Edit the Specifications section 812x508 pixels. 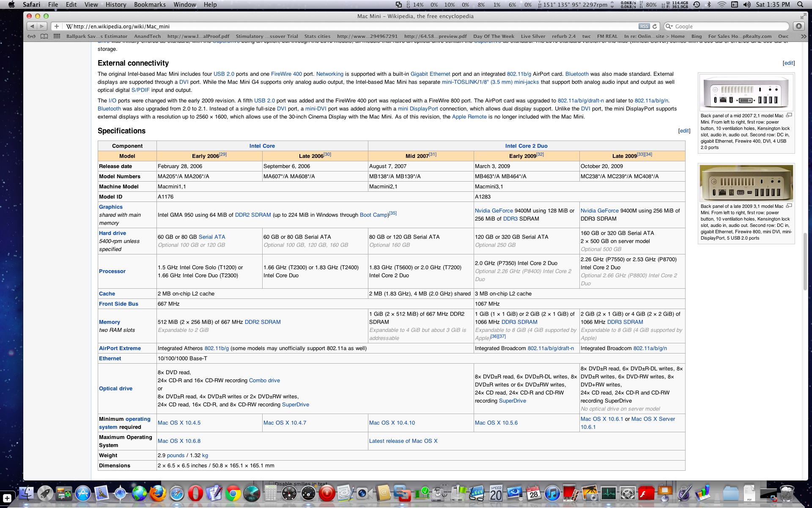click(684, 131)
